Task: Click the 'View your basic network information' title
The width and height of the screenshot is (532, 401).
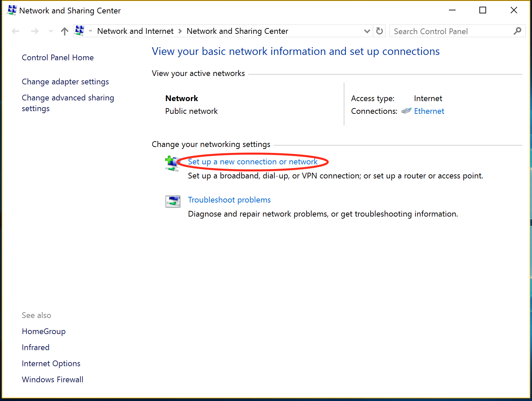Action: click(296, 51)
